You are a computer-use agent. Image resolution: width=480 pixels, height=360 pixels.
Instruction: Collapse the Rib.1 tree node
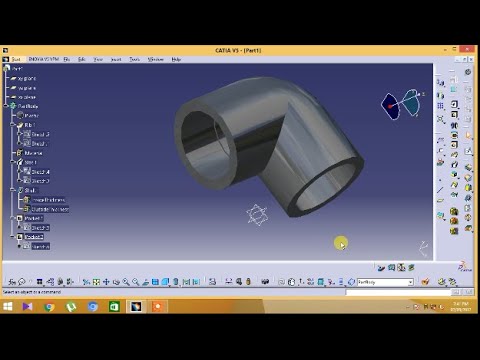pyautogui.click(x=13, y=125)
